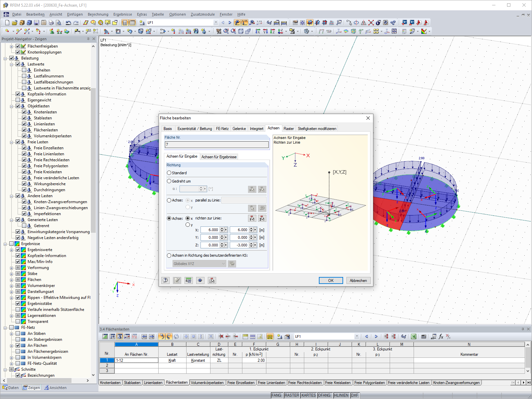The width and height of the screenshot is (532, 399).
Task: Open the comment editor icon in the dialog
Action: 177,280
